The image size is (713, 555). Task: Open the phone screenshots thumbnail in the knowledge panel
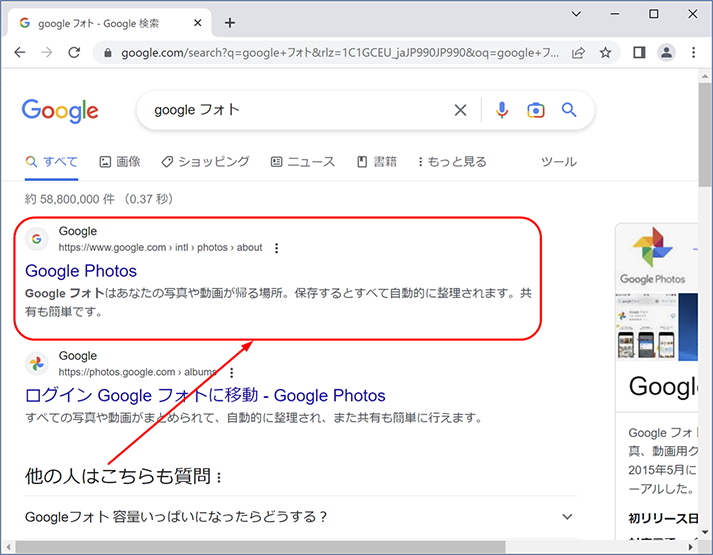(x=646, y=327)
